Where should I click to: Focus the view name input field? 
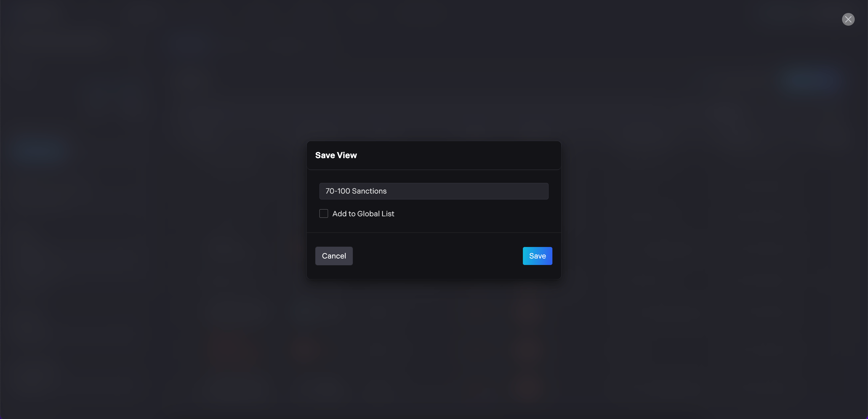click(x=434, y=191)
